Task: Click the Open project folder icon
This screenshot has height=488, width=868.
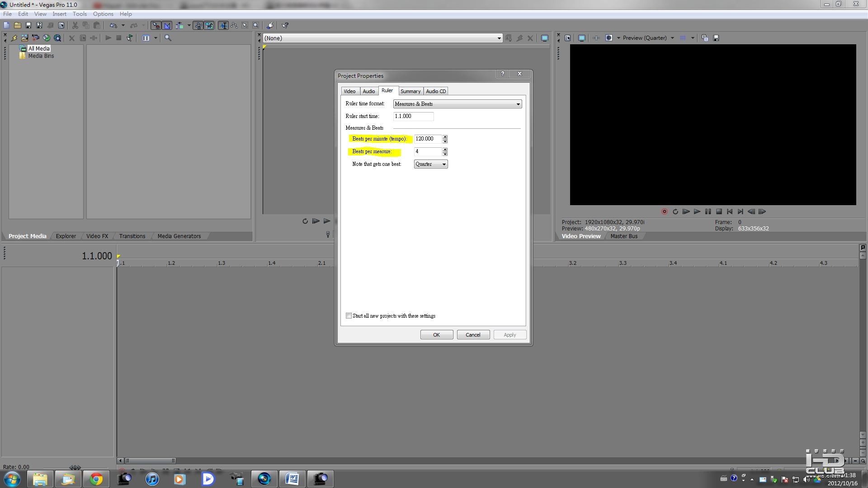Action: tap(17, 26)
